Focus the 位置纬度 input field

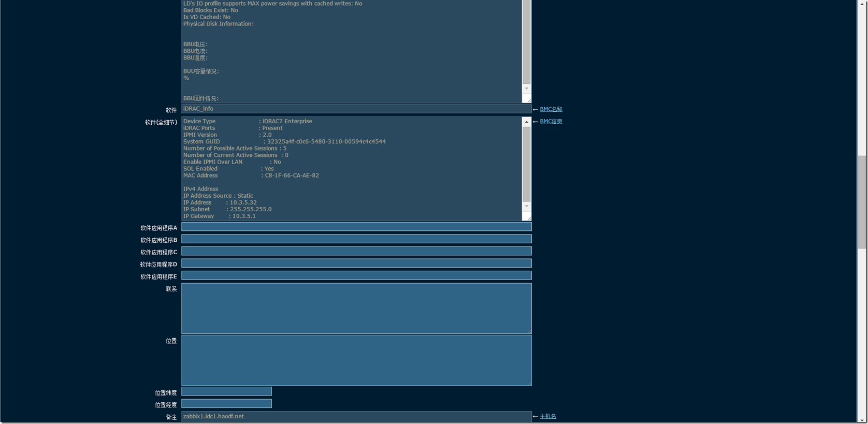[226, 391]
